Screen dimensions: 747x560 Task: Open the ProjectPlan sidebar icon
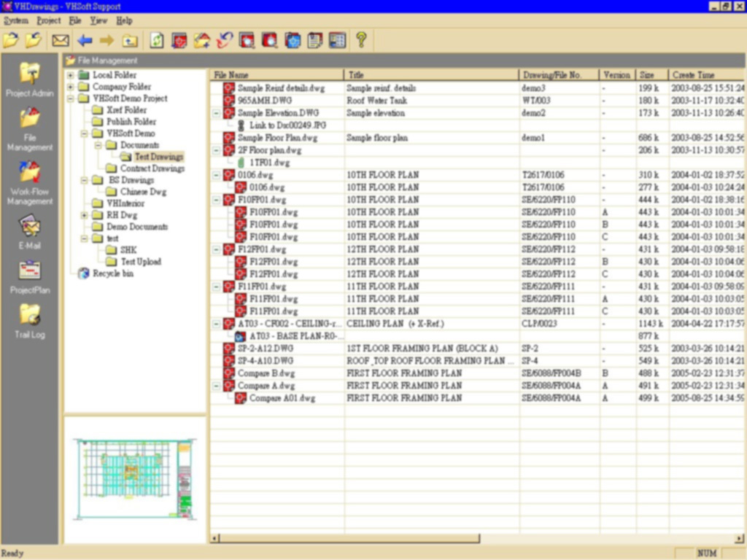pyautogui.click(x=30, y=271)
